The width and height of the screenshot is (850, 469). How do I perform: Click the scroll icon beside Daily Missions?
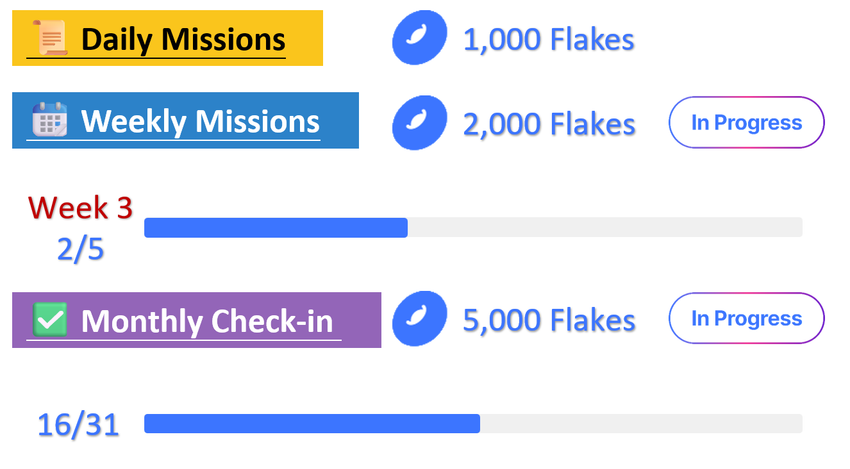[50, 39]
